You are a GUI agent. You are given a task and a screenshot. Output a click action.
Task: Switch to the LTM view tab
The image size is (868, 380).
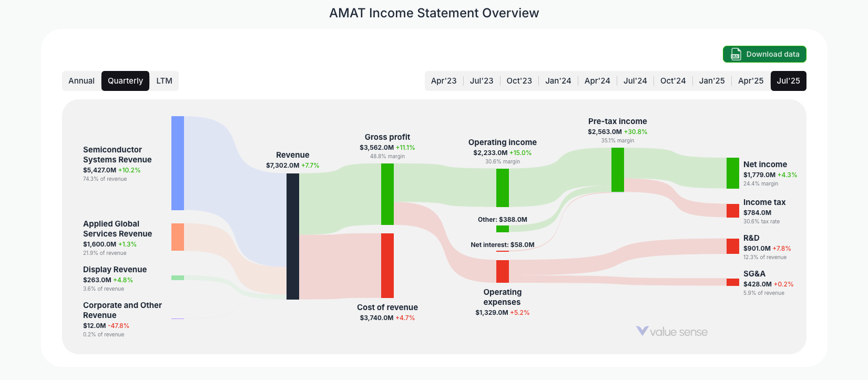[x=164, y=81]
